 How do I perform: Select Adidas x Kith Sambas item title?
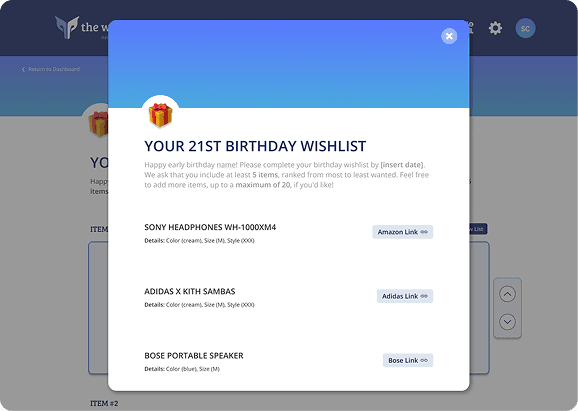pos(190,291)
